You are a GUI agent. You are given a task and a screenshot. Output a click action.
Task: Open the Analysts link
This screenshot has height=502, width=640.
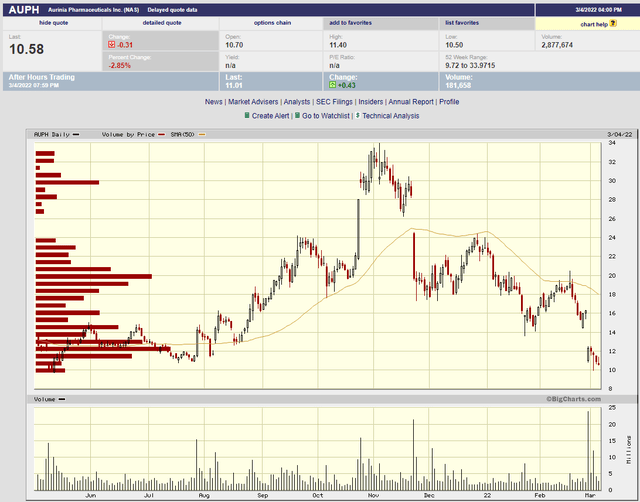[x=297, y=102]
